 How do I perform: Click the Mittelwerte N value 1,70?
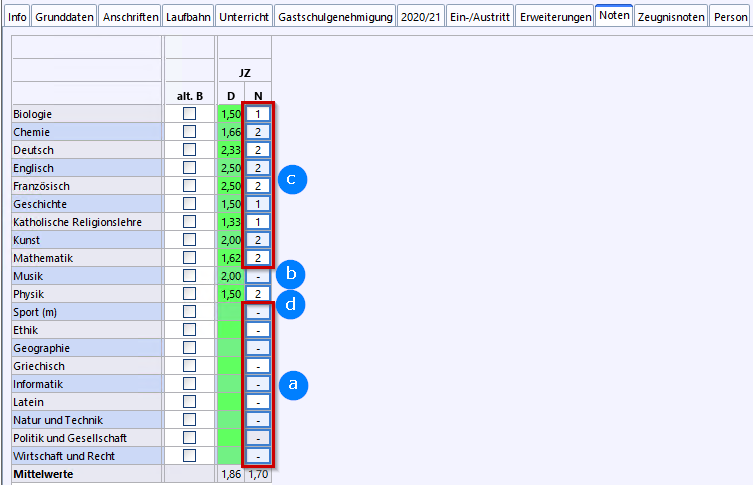(x=258, y=474)
